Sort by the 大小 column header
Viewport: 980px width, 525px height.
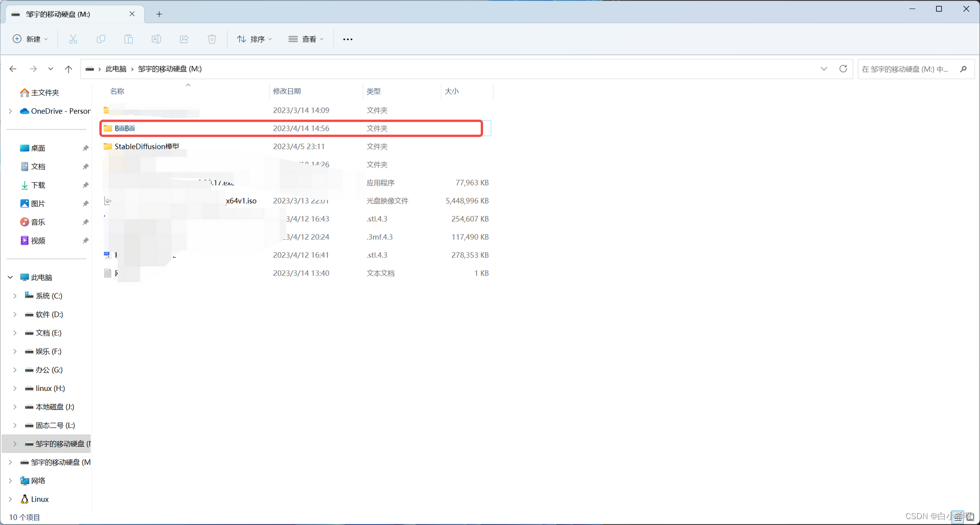tap(452, 91)
